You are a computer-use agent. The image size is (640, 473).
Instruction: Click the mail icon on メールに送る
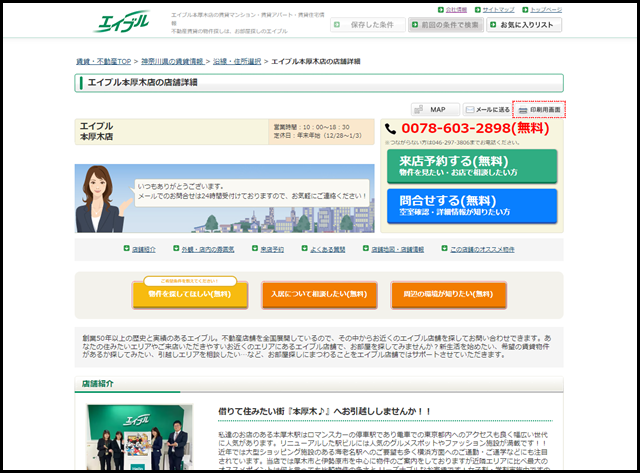tap(470, 109)
